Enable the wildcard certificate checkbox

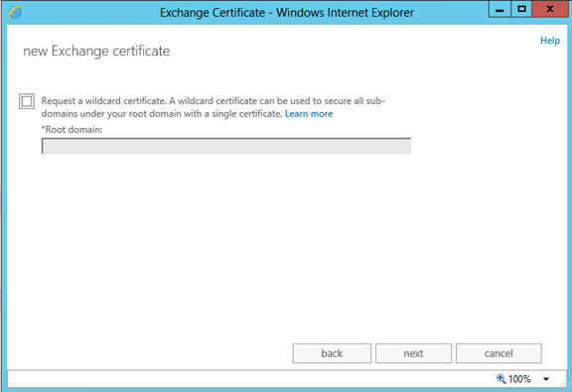[27, 101]
